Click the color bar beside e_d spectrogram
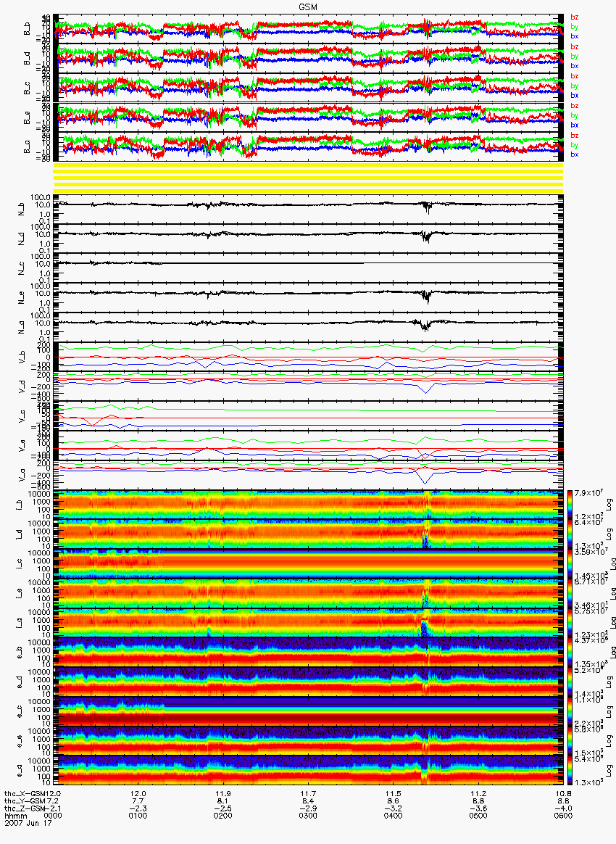This screenshot has width=616, height=844. point(571,682)
